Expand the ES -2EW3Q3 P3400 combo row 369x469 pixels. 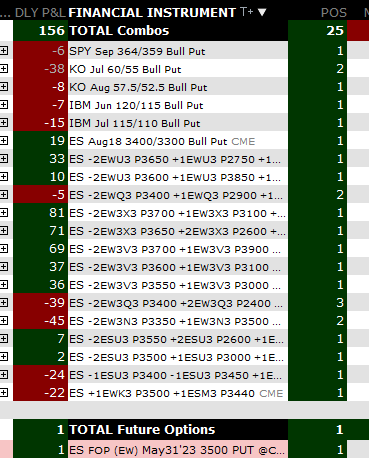tap(4, 303)
